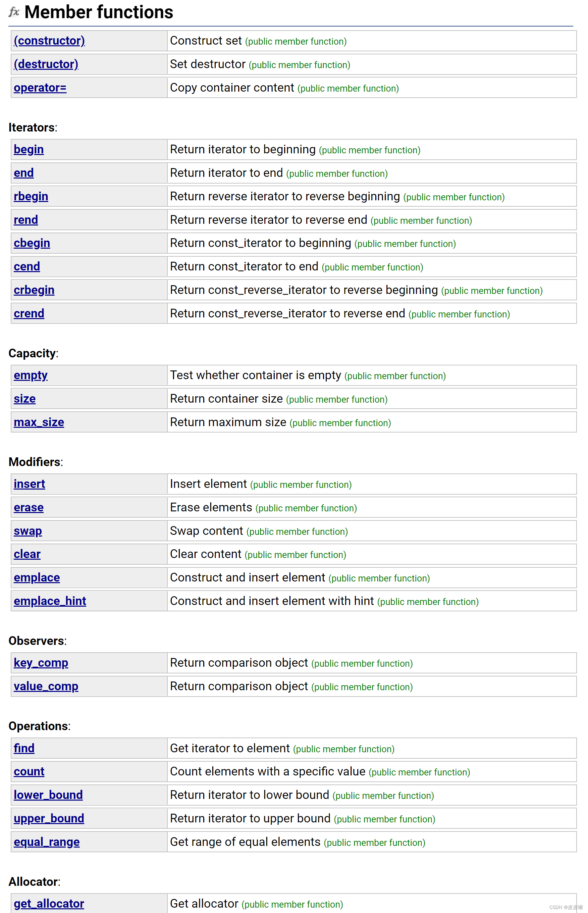Open the emplace_hint documentation page
Image resolution: width=588 pixels, height=913 pixels.
click(x=50, y=601)
